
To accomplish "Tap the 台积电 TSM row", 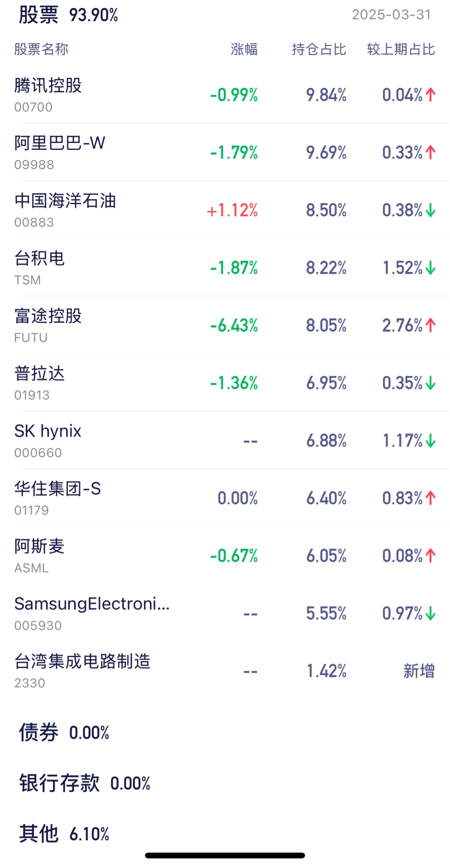I will pos(225,268).
